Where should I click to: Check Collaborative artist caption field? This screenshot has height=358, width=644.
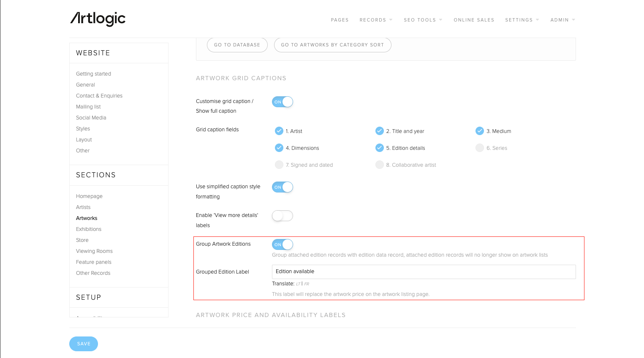coord(380,165)
